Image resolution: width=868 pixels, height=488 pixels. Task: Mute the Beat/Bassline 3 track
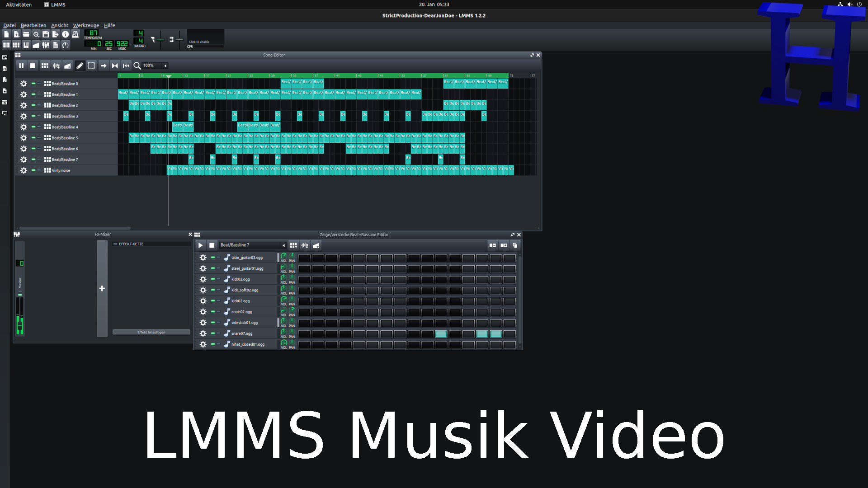tap(33, 116)
